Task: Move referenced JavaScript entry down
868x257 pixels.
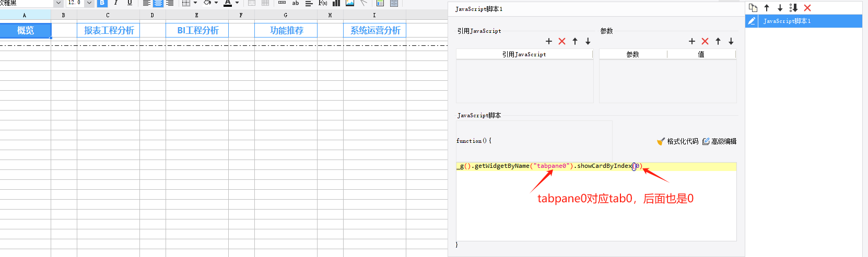Action: coord(588,41)
